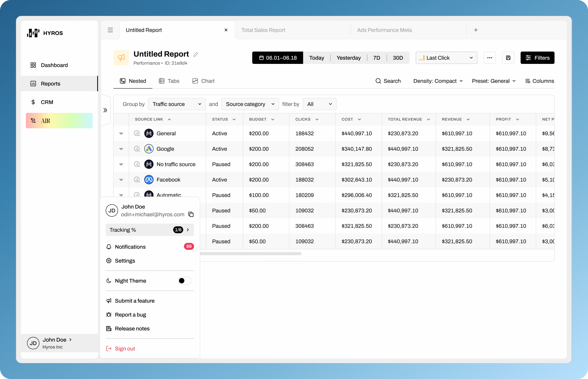The width and height of the screenshot is (588, 379).
Task: Add a new report tab with plus icon
Action: (476, 30)
